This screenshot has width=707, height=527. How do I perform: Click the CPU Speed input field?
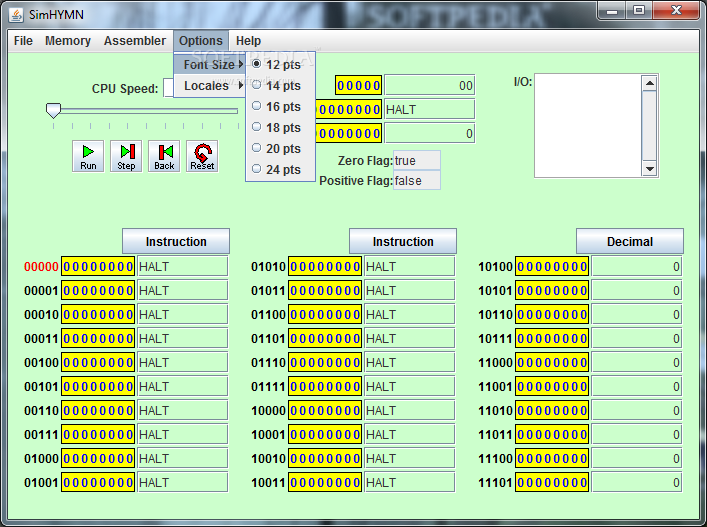[168, 87]
